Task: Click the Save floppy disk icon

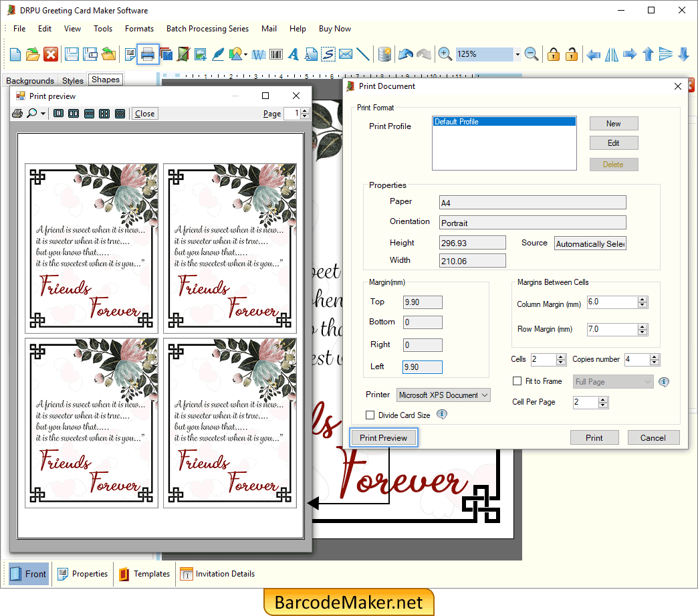Action: pyautogui.click(x=72, y=54)
